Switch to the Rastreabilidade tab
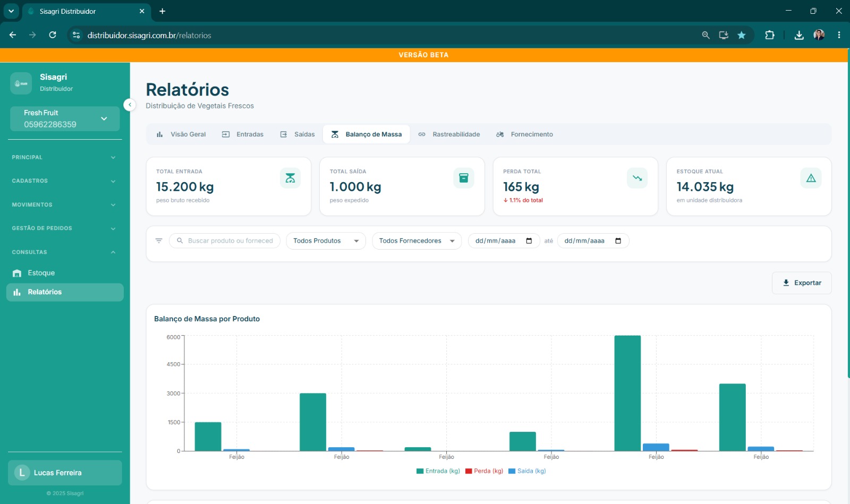The width and height of the screenshot is (850, 504). pos(449,134)
